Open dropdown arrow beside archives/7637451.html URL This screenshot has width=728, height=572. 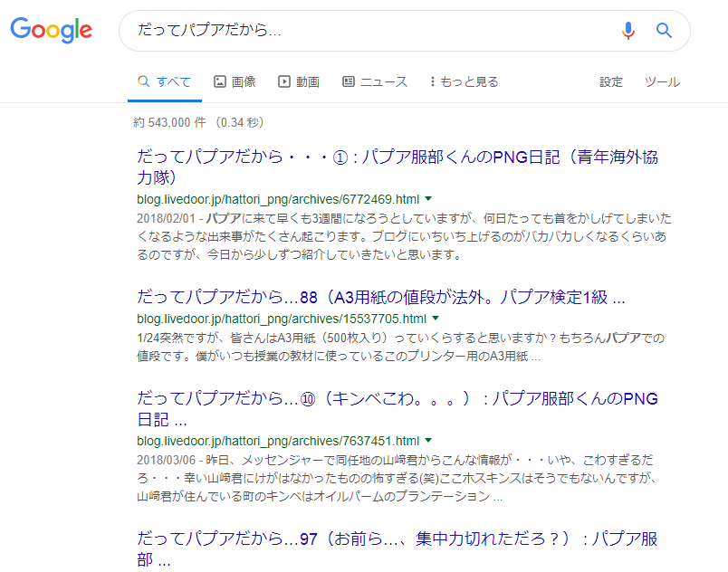click(428, 440)
